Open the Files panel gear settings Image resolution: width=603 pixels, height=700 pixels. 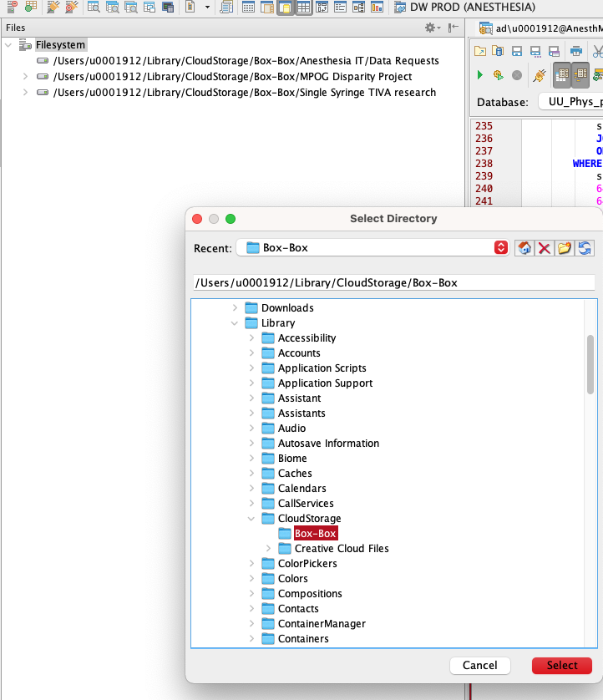click(x=432, y=28)
